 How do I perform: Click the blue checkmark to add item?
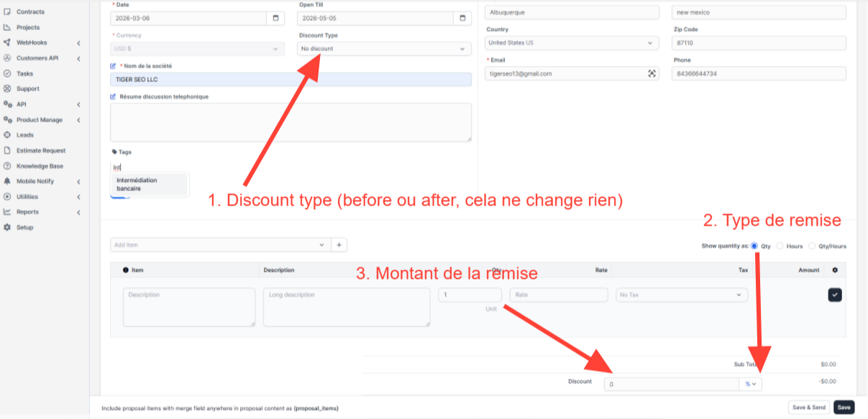(834, 295)
